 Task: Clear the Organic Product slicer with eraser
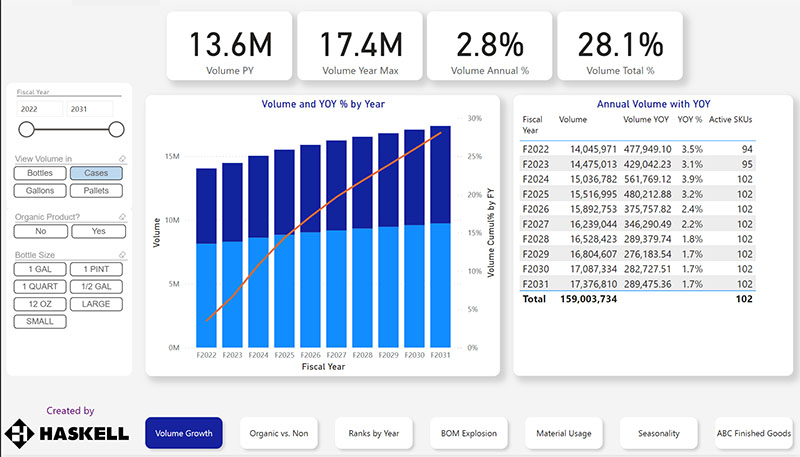coord(121,216)
